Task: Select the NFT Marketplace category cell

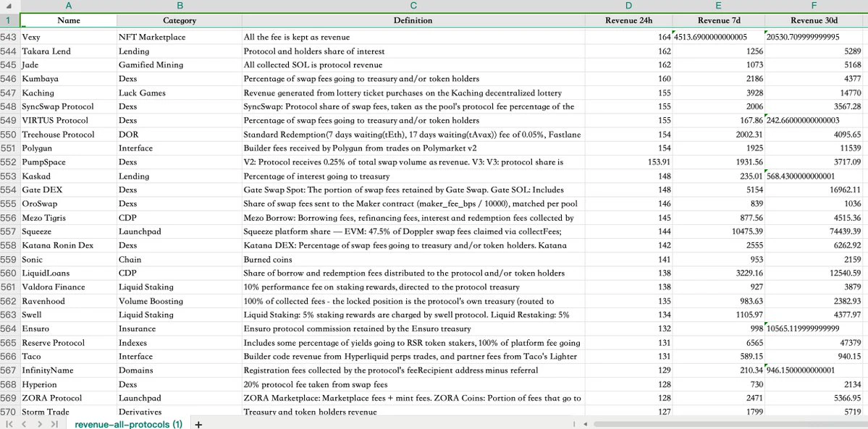Action: pos(180,37)
